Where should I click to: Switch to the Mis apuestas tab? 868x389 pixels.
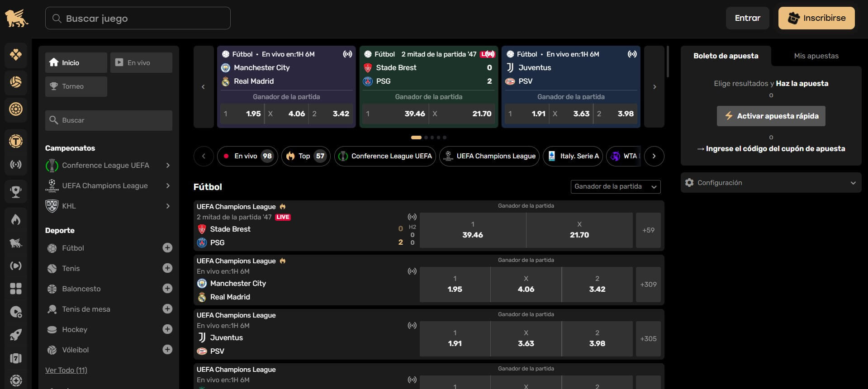816,56
